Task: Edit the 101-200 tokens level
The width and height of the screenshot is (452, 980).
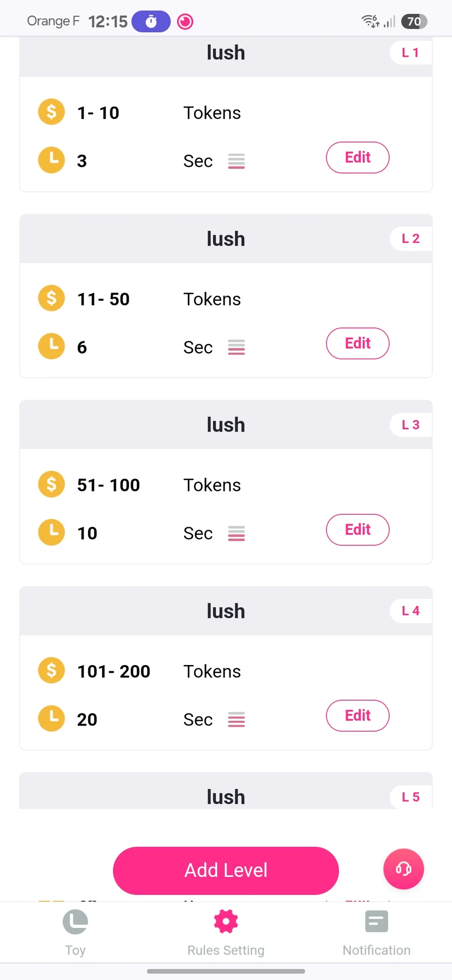Action: (x=358, y=716)
